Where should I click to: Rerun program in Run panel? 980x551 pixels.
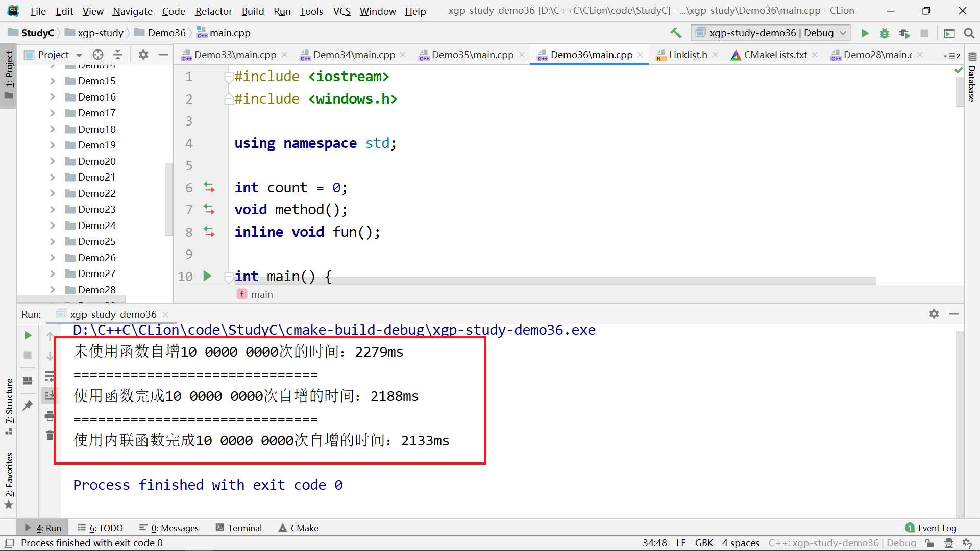(28, 335)
